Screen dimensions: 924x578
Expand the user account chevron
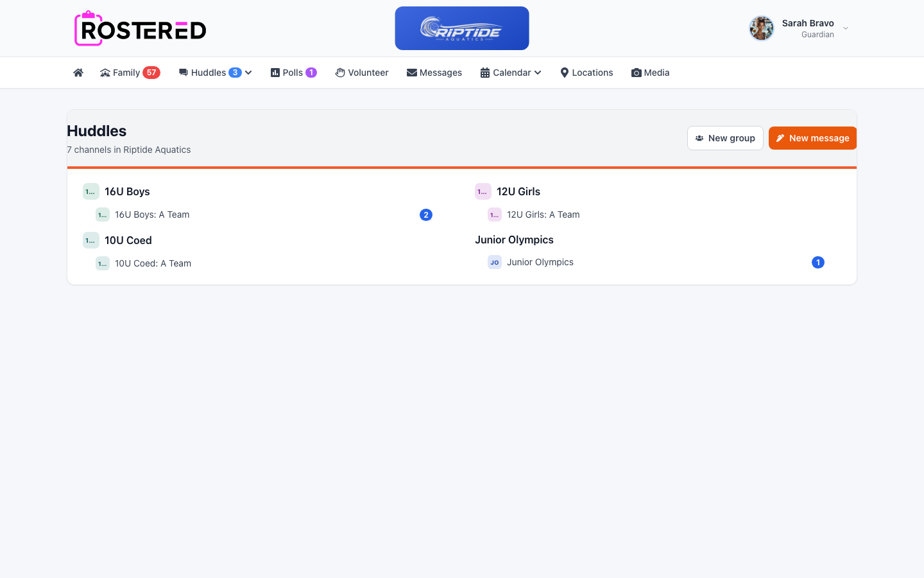(x=846, y=28)
